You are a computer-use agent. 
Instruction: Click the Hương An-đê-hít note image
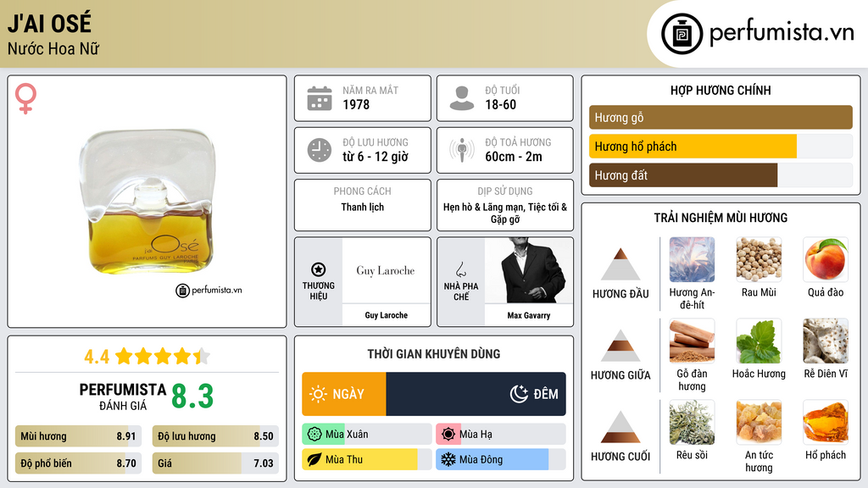[x=692, y=260]
